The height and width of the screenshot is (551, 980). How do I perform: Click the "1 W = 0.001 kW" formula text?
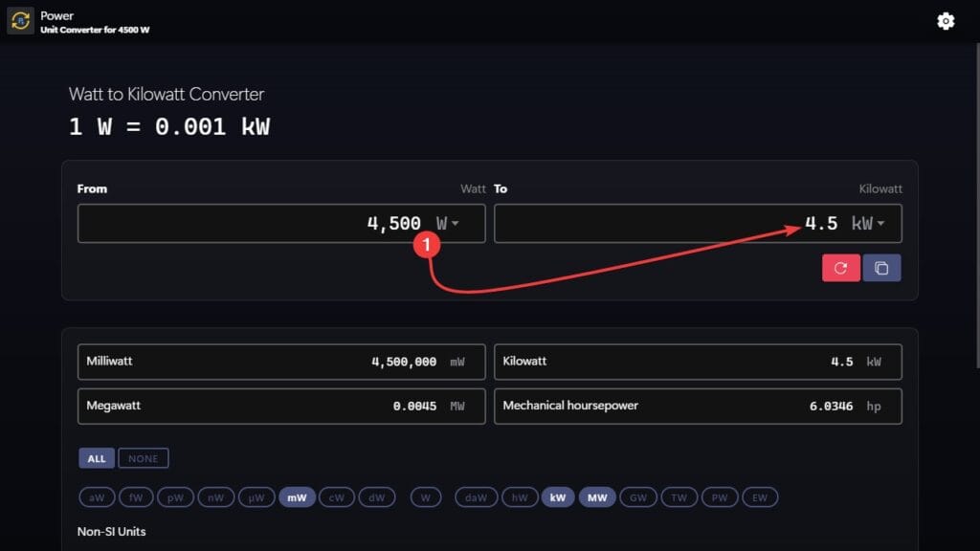169,127
